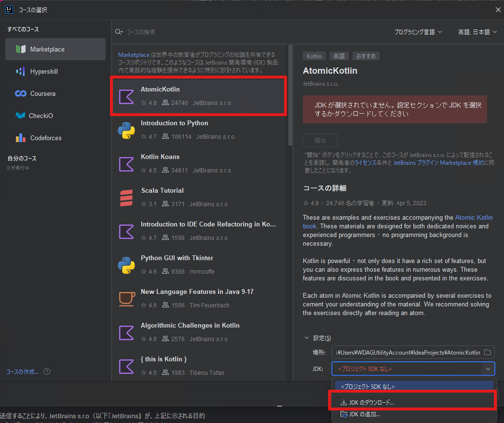The width and height of the screenshot is (504, 423).
Task: Click the help icon beside course creation
Action: (47, 371)
